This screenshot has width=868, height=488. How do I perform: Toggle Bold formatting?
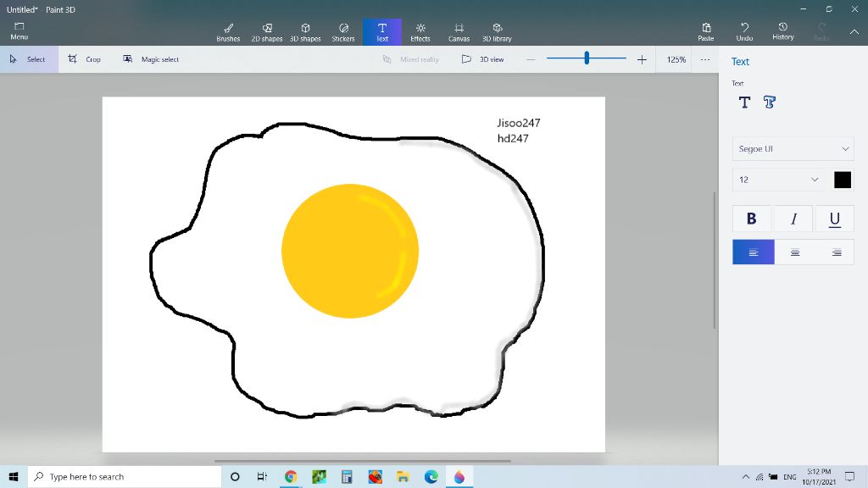tap(752, 219)
